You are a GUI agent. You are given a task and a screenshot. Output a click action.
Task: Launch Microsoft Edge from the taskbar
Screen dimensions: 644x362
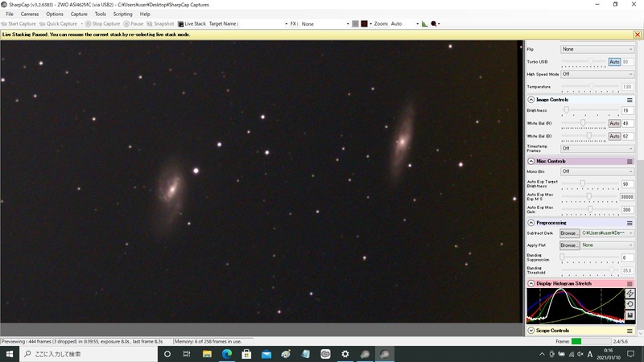(x=227, y=354)
